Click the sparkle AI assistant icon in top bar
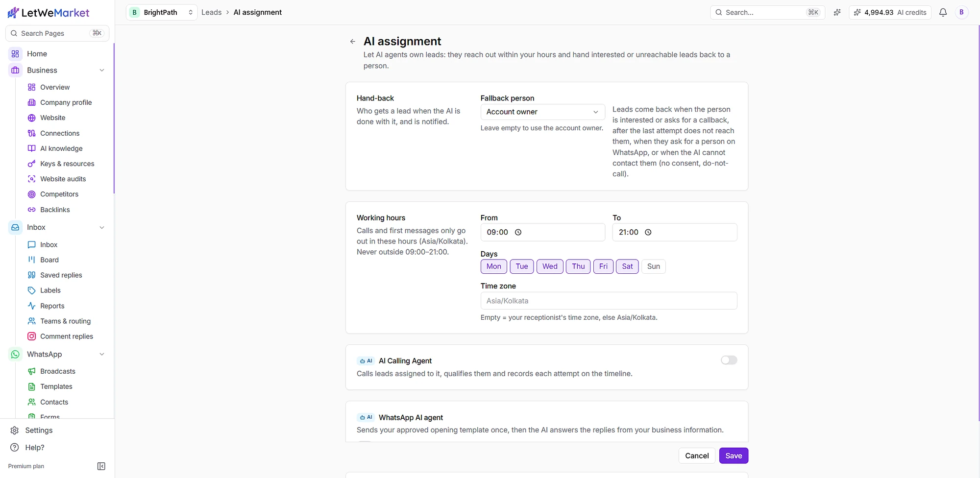This screenshot has height=478, width=980. click(837, 12)
